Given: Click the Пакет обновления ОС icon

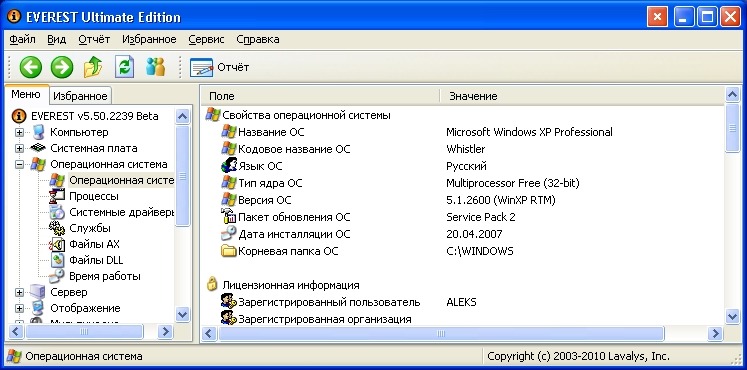Looking at the screenshot, I should [x=229, y=217].
